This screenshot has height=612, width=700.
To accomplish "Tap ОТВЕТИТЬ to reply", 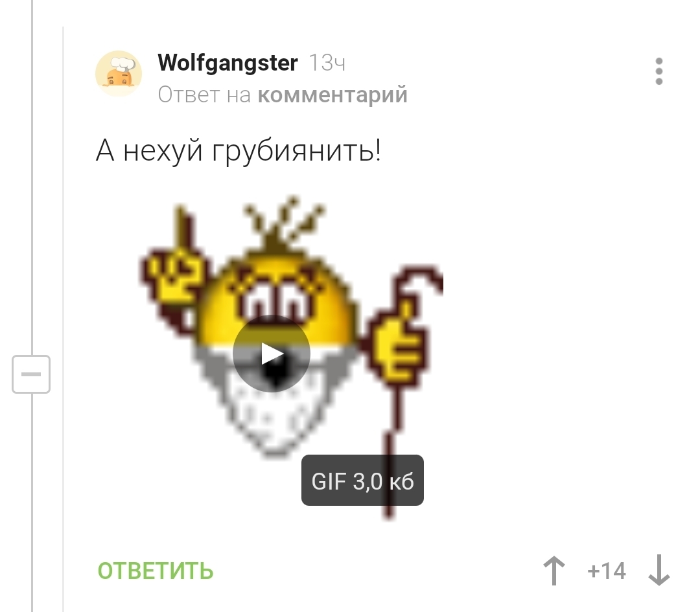I will pyautogui.click(x=156, y=571).
